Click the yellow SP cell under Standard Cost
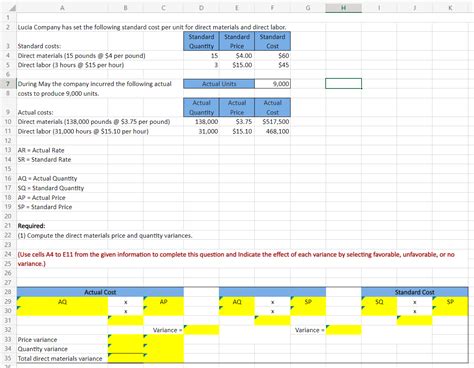This screenshot has height=368, width=474. click(450, 302)
